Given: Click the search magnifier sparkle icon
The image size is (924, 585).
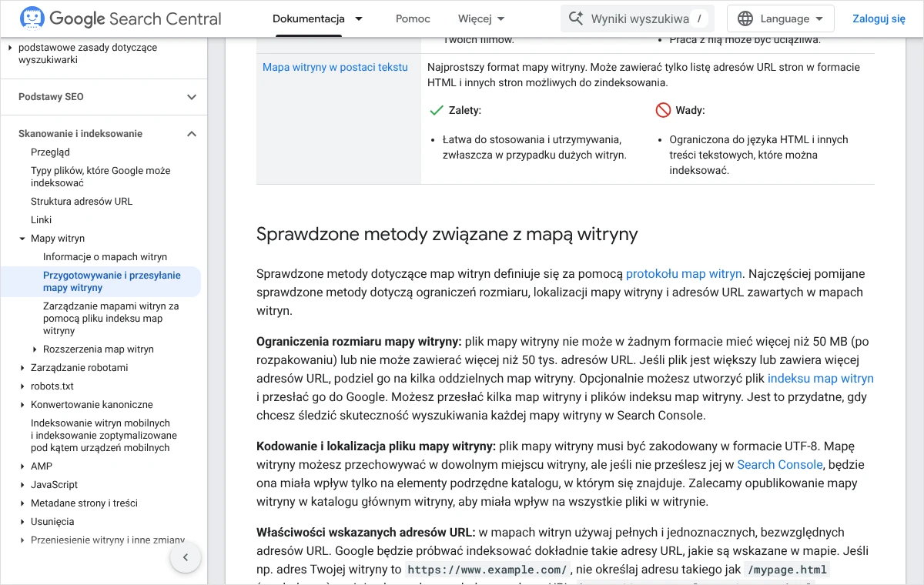Looking at the screenshot, I should point(575,18).
